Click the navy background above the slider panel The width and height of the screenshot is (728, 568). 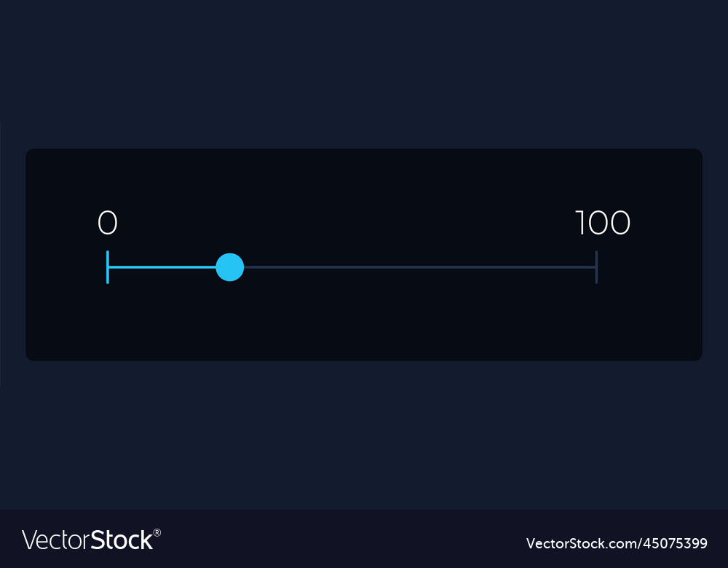364,74
